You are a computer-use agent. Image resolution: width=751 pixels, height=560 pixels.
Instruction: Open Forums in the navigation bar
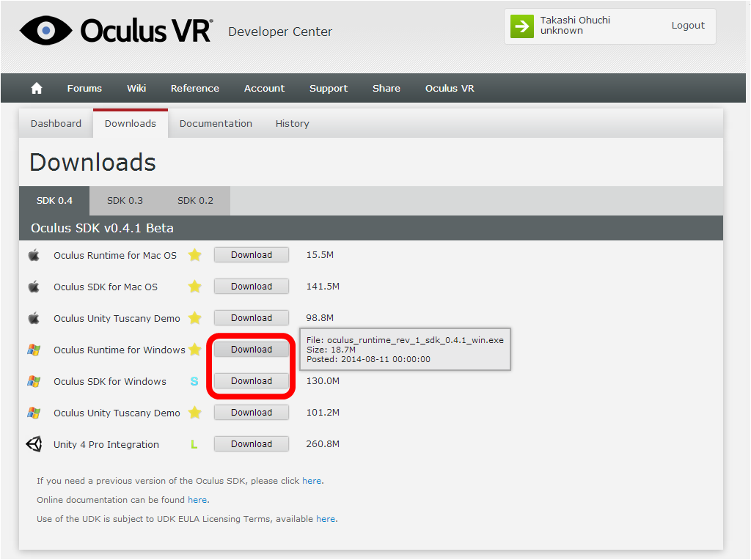pos(84,88)
